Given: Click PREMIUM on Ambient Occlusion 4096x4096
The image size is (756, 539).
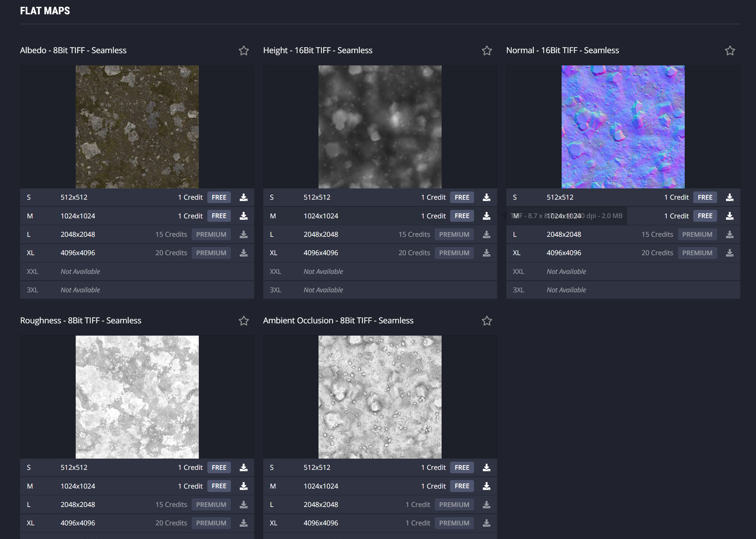Looking at the screenshot, I should [454, 523].
